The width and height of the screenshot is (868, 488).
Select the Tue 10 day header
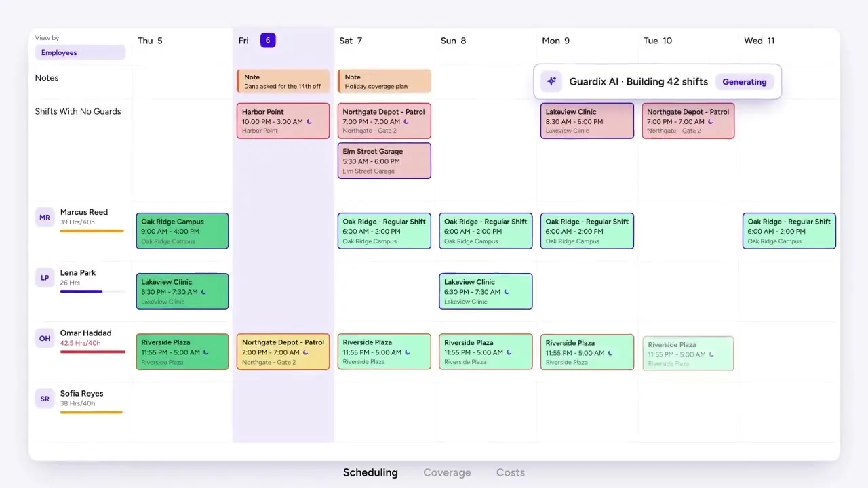[x=658, y=41]
